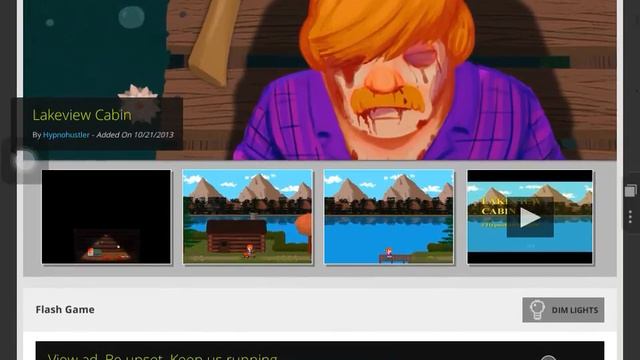Tap the floating assistive touch circle
640x360 pixels.
pos(25,160)
